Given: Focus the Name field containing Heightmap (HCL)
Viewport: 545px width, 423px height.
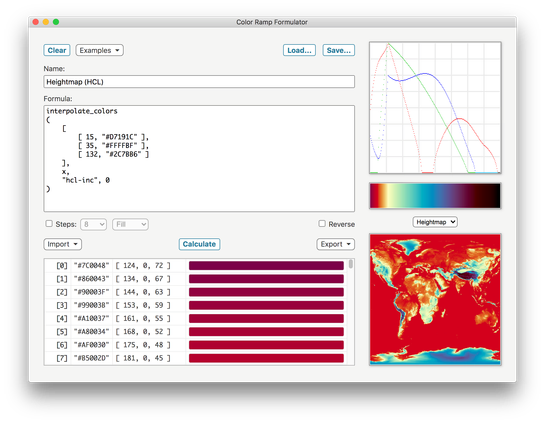Looking at the screenshot, I should click(199, 82).
